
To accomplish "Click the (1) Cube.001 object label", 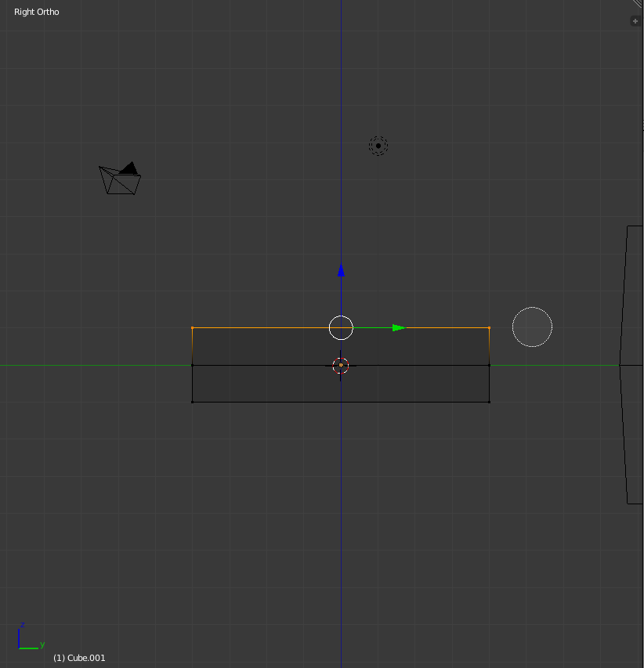I will click(x=79, y=658).
